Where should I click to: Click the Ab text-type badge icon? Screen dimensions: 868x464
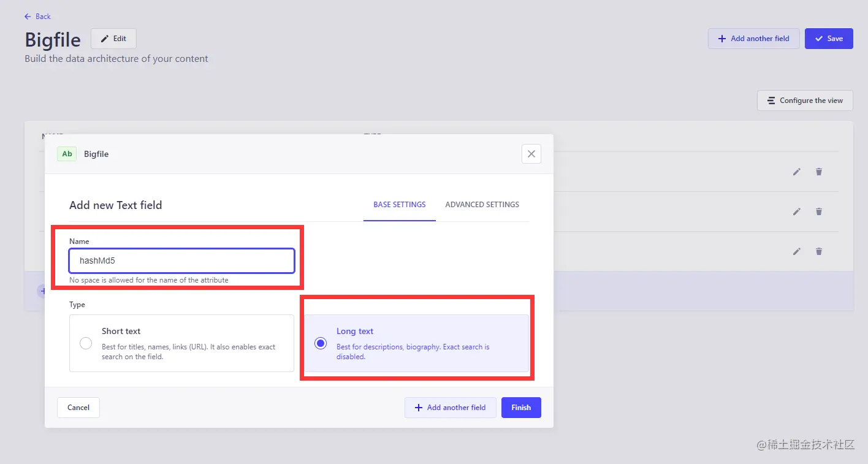click(x=67, y=154)
